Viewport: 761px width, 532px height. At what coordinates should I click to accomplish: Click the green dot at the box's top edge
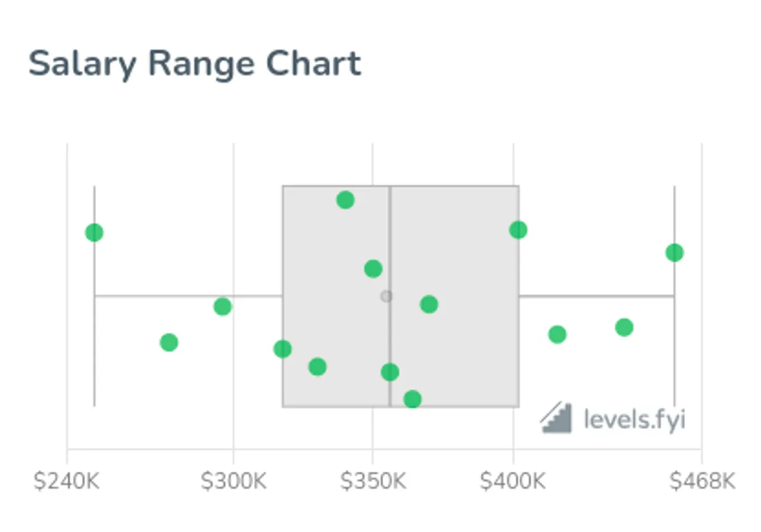pyautogui.click(x=345, y=200)
